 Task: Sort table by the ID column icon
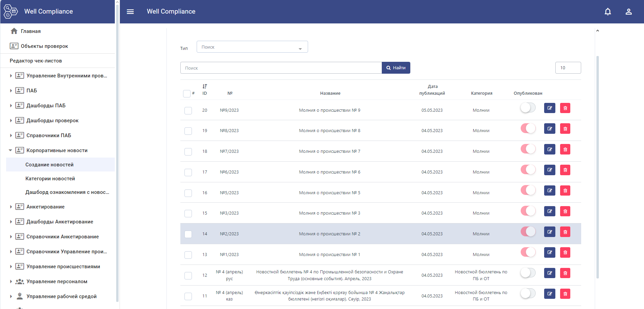[x=204, y=87]
